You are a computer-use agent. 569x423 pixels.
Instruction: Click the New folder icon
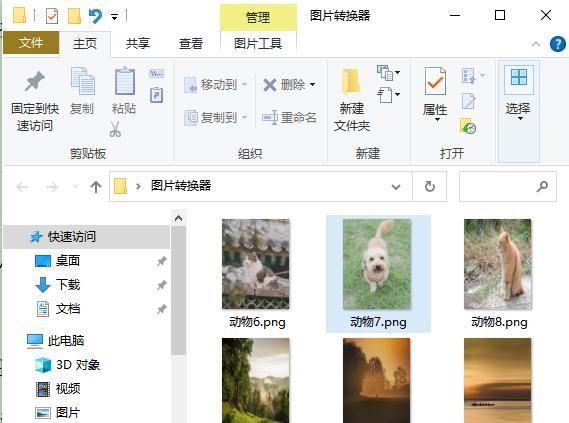point(351,81)
